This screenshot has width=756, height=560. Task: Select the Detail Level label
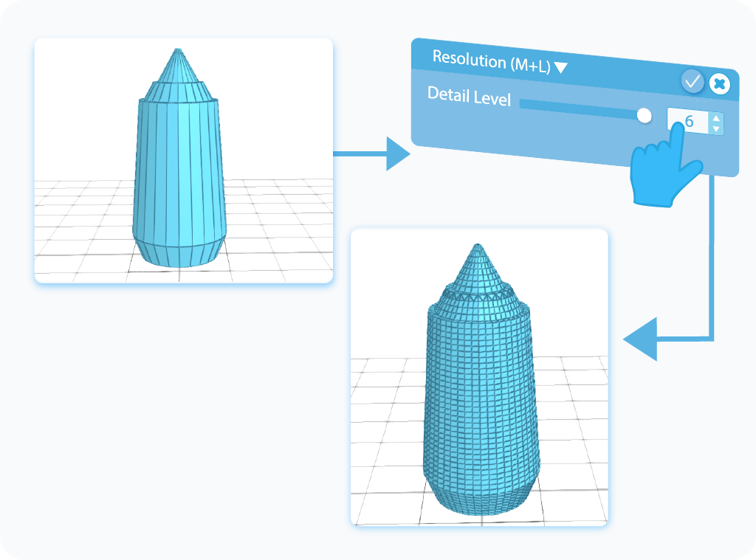click(469, 97)
